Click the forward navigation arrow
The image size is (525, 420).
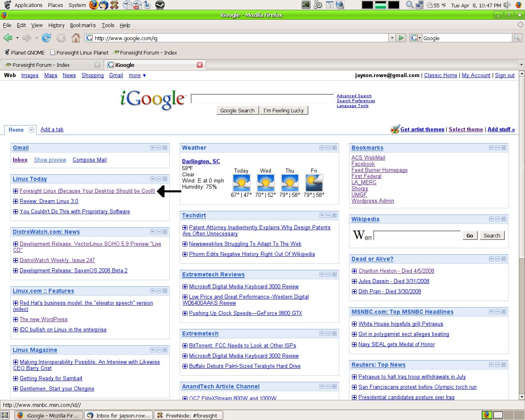pyautogui.click(x=27, y=38)
